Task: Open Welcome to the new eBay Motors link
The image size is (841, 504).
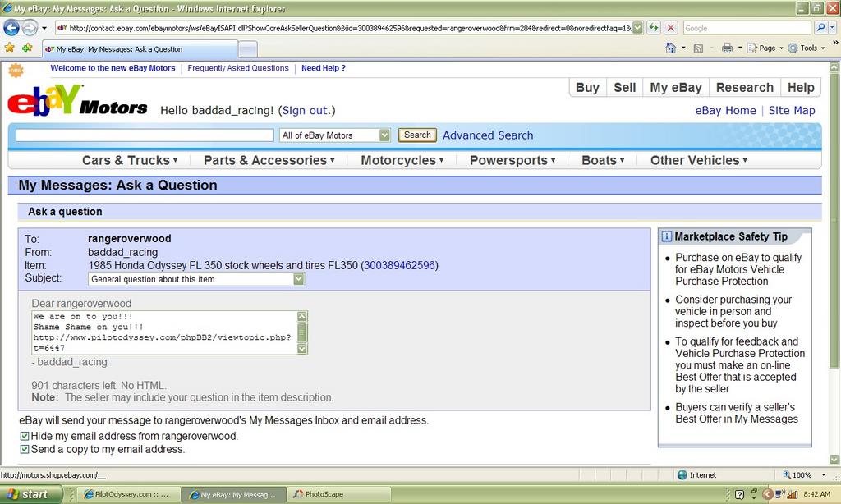Action: point(113,68)
